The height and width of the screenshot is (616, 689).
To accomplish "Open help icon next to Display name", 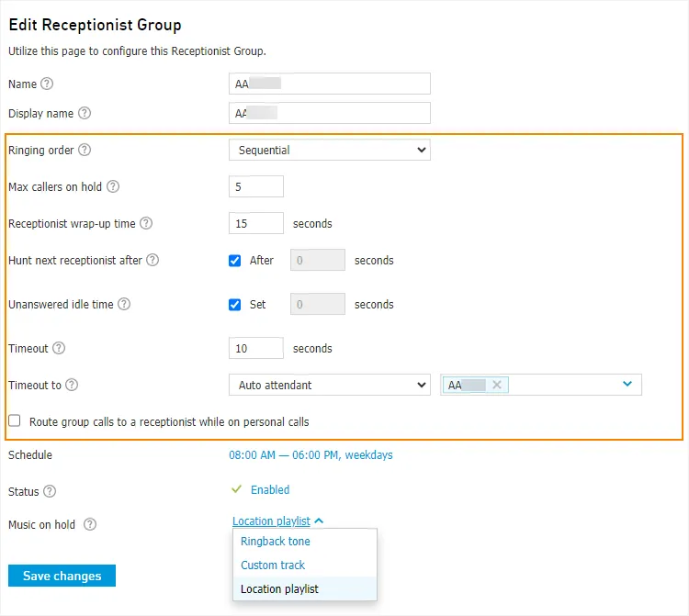I will click(85, 113).
